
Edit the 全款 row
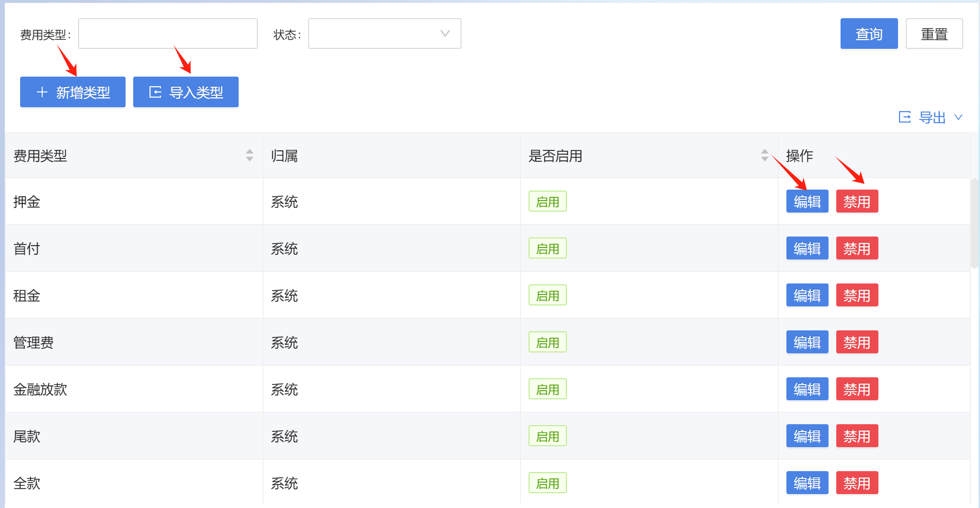[x=807, y=483]
